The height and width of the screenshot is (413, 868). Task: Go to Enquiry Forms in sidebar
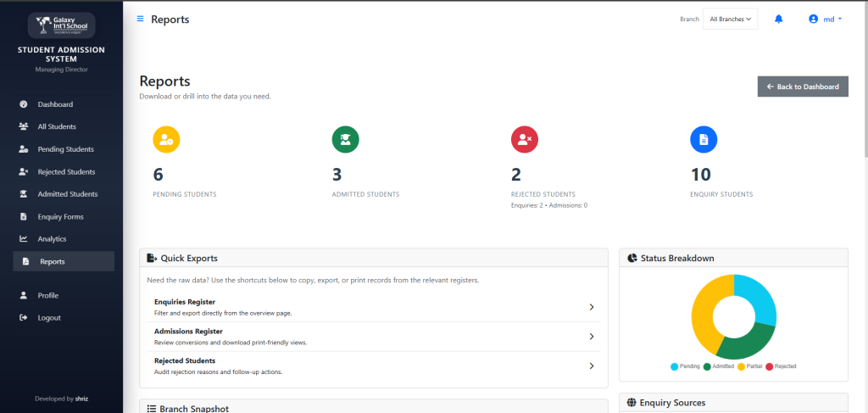coord(60,216)
